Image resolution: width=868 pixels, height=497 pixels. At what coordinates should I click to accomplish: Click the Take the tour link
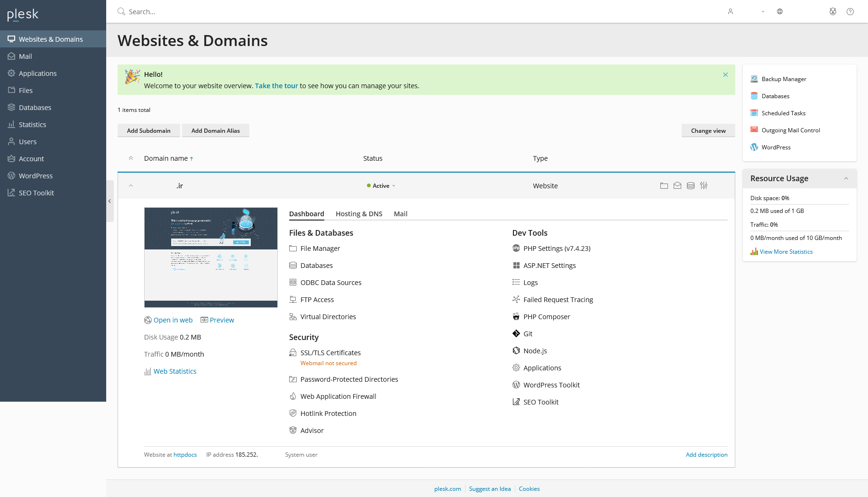point(276,86)
